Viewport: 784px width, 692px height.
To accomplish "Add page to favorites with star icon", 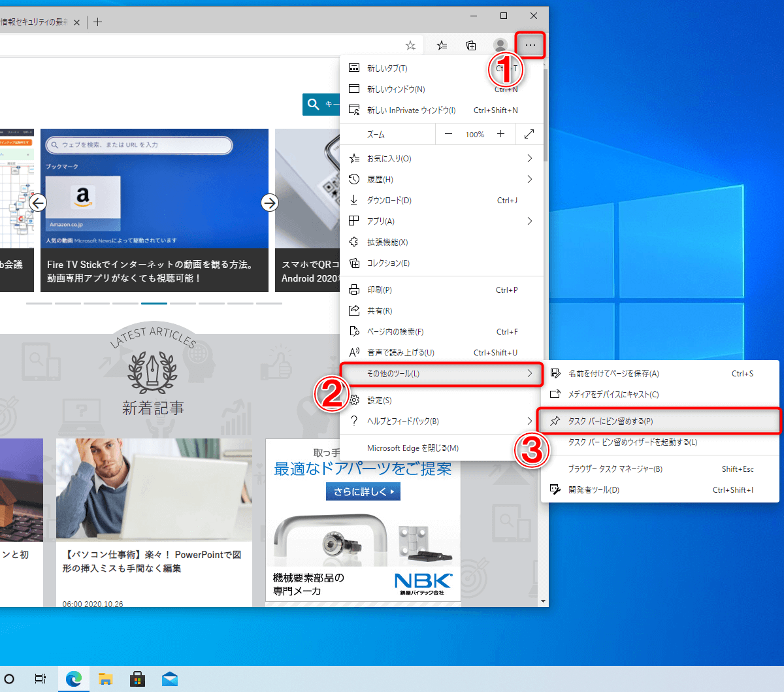I will tap(410, 45).
